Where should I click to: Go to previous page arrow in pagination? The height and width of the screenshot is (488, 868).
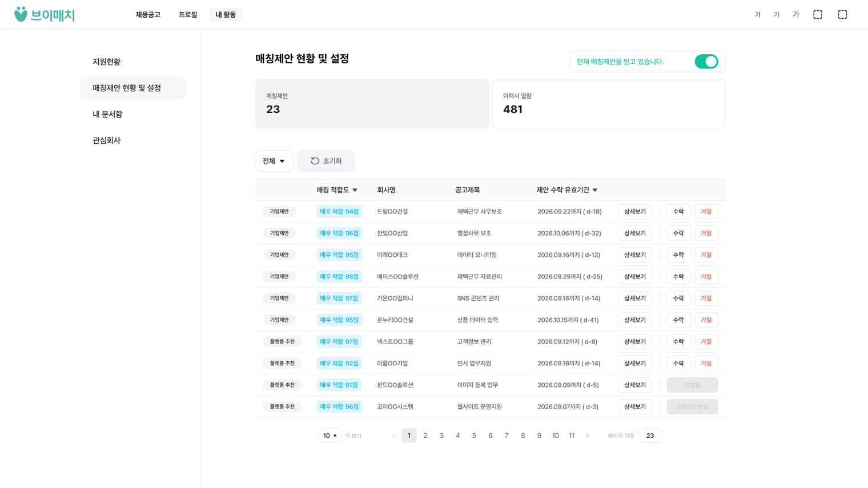point(393,435)
